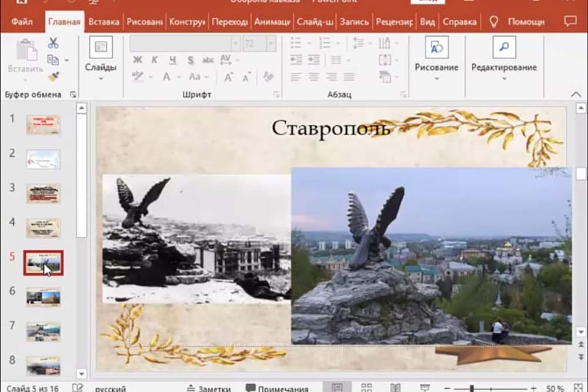Click the Align text icon
Image resolution: width=588 pixels, height=392 pixels.
point(385,59)
